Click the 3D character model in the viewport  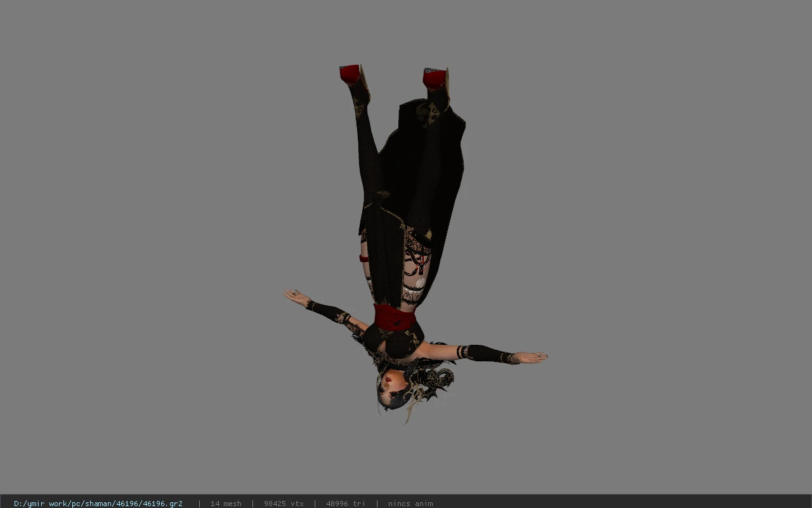[416, 244]
